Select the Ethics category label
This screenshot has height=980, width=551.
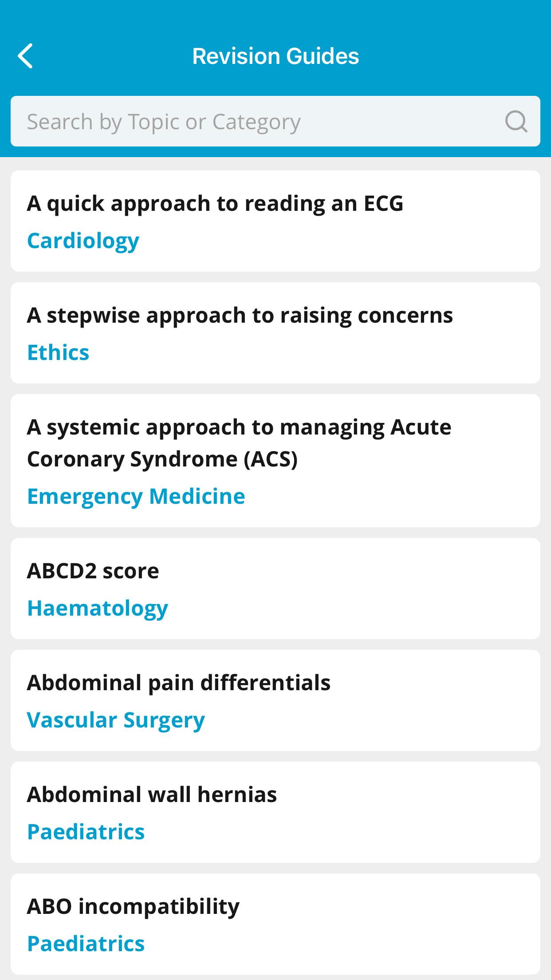(x=58, y=352)
